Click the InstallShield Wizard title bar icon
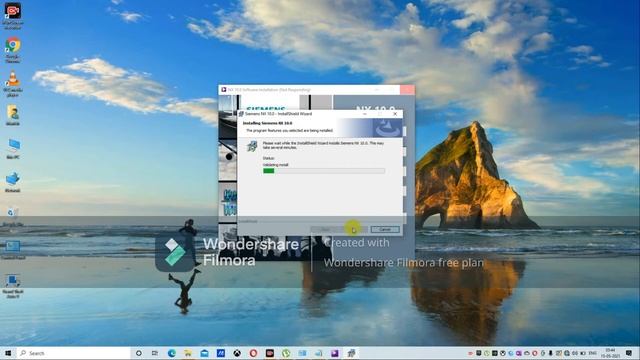 [x=241, y=114]
